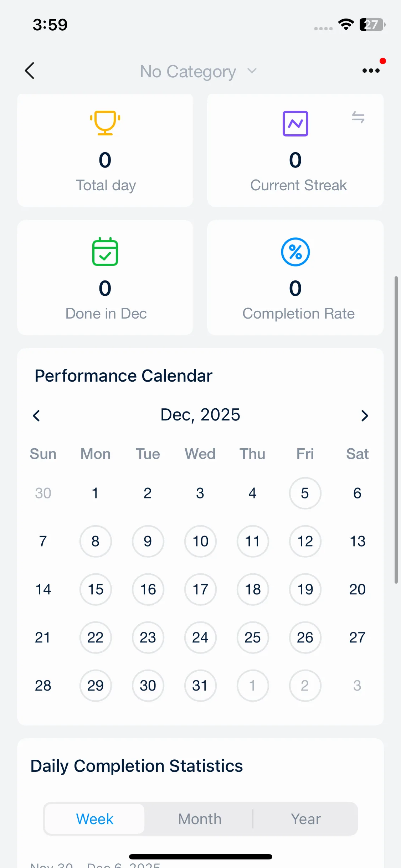The image size is (401, 868).
Task: Tap the purple Current Streak chart icon
Action: point(295,124)
